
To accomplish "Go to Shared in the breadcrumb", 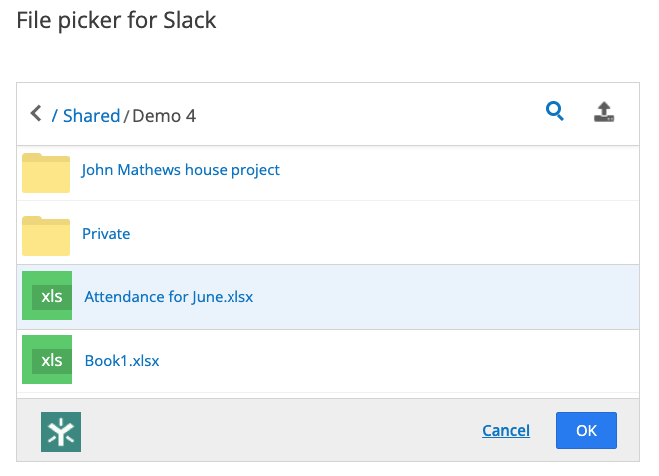I will tap(92, 116).
